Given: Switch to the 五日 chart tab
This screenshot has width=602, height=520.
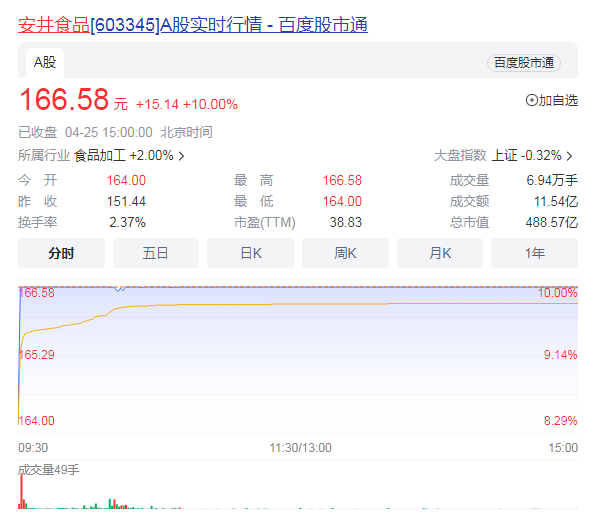Looking at the screenshot, I should pos(155,253).
